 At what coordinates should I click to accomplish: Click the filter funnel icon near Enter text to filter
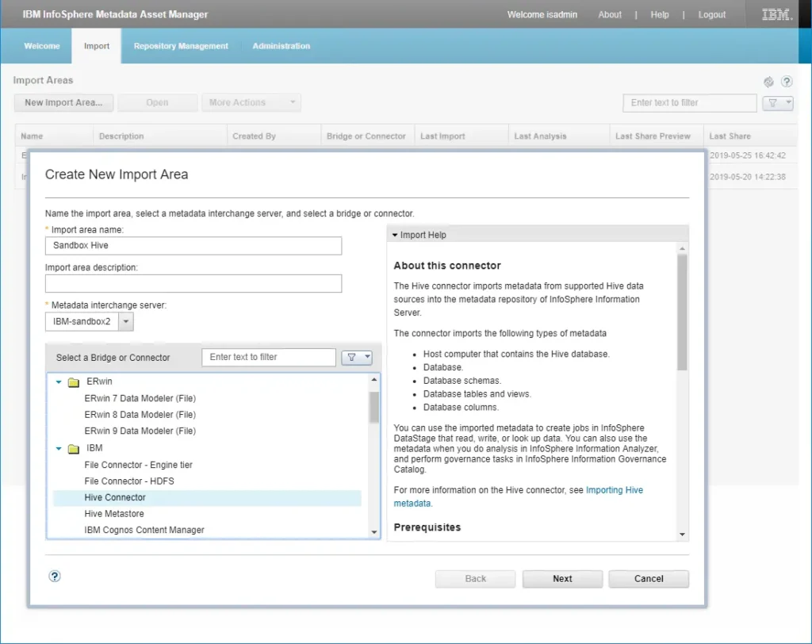772,103
